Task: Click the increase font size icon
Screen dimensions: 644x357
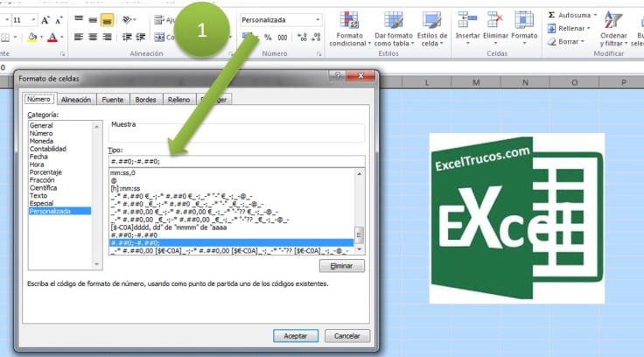Action: tap(45, 20)
